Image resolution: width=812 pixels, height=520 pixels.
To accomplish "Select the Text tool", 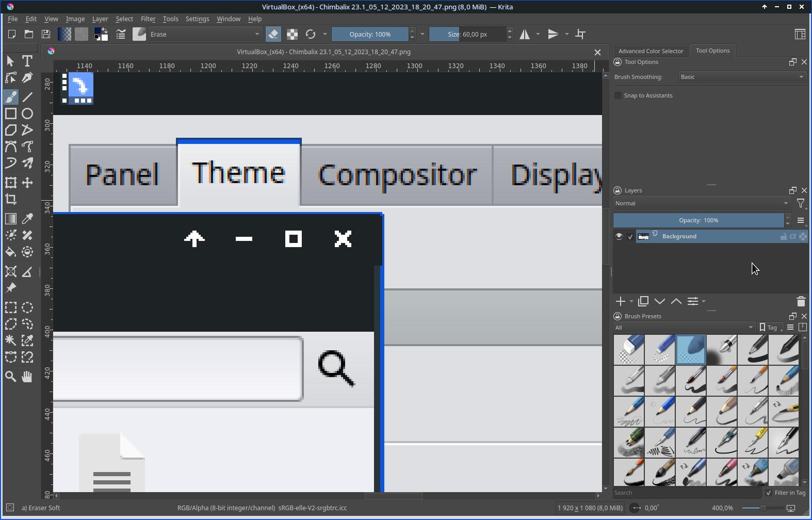I will click(x=27, y=61).
